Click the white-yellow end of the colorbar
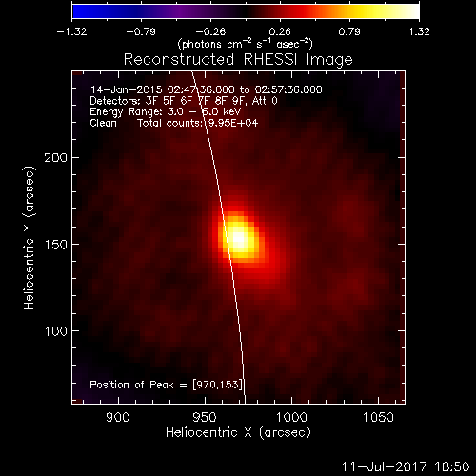 409,11
